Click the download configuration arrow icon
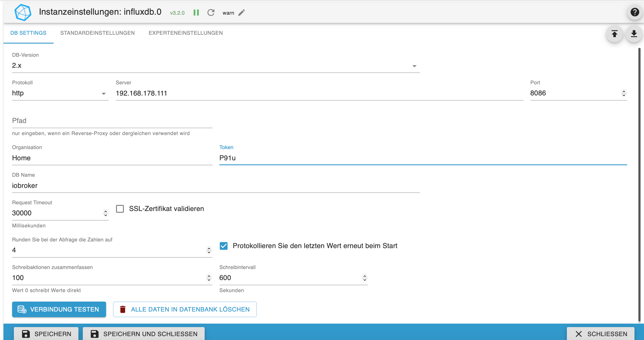This screenshot has width=644, height=340. click(x=634, y=33)
